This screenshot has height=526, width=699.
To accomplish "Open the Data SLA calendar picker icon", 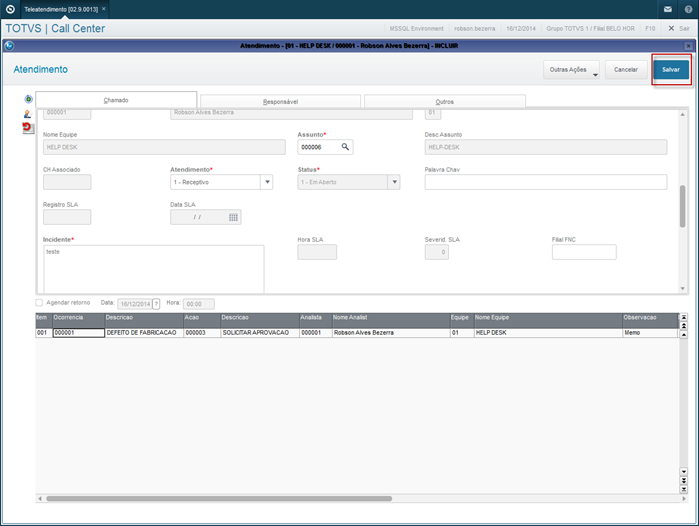I will tap(233, 217).
